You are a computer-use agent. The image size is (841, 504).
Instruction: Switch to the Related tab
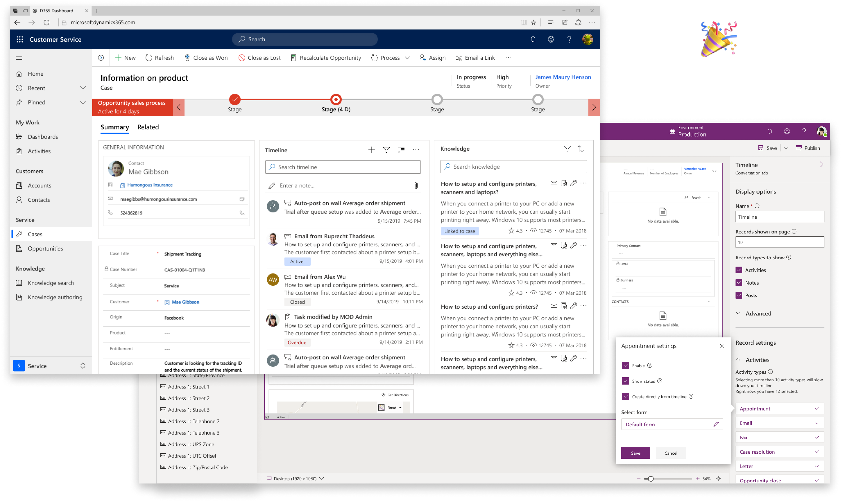coord(148,127)
